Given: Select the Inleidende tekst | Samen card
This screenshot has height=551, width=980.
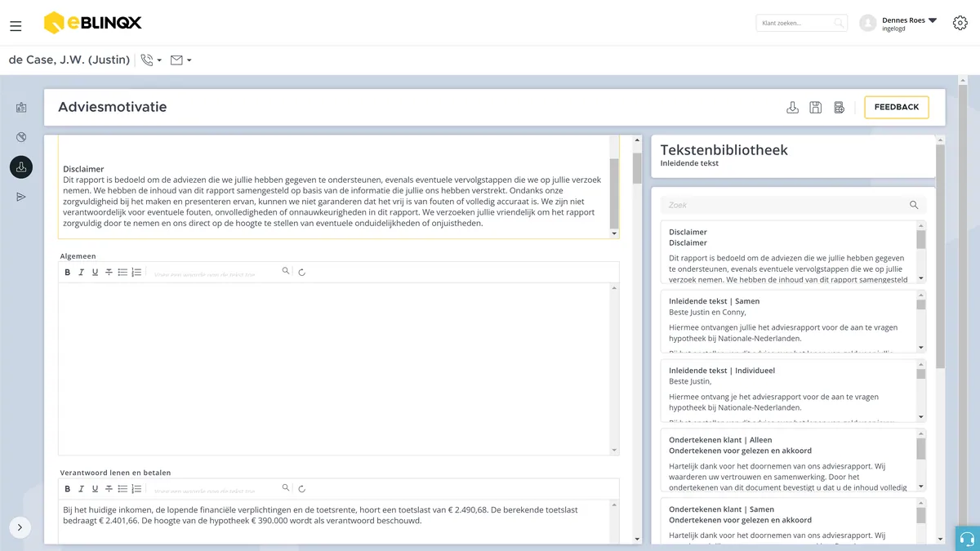Looking at the screenshot, I should click(793, 322).
